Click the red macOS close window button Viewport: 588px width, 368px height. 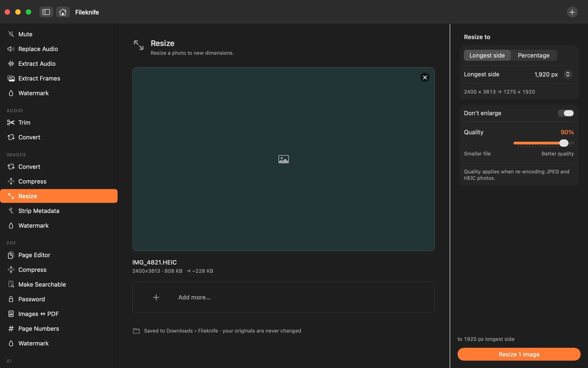tap(7, 12)
